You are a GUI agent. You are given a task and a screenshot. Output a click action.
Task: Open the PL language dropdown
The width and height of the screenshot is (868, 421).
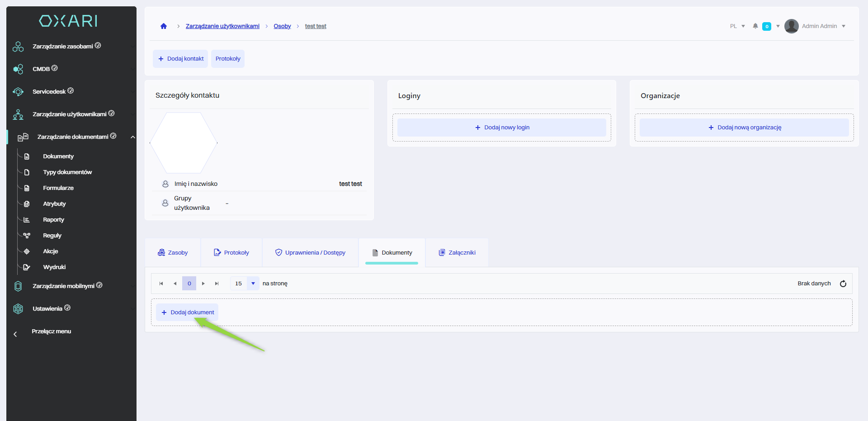(x=737, y=26)
